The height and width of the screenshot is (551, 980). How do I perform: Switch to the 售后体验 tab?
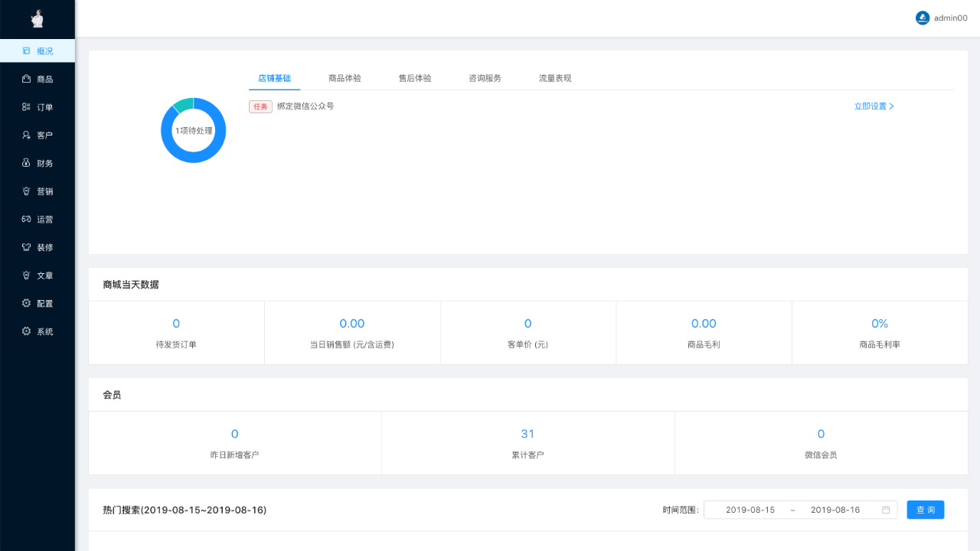[415, 78]
